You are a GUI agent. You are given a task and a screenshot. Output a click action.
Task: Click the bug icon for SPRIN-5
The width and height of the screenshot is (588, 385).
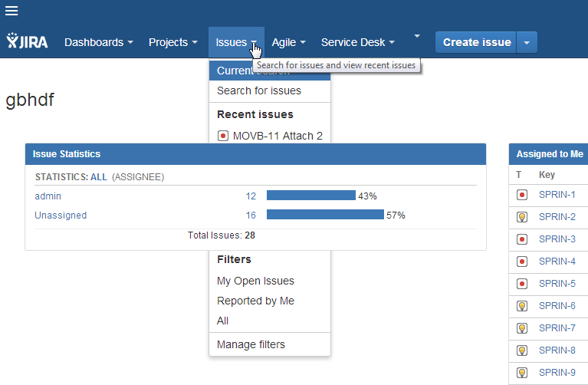[x=521, y=284]
